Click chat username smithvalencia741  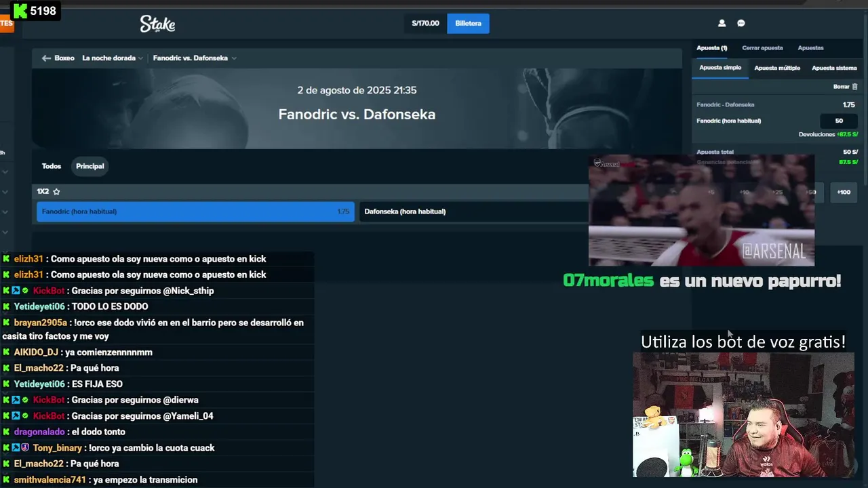coord(50,480)
